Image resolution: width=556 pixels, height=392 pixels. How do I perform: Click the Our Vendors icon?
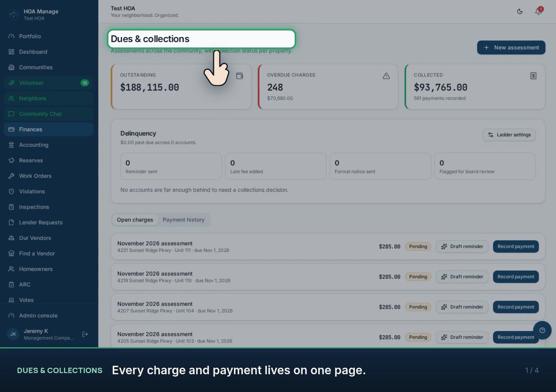pyautogui.click(x=11, y=238)
